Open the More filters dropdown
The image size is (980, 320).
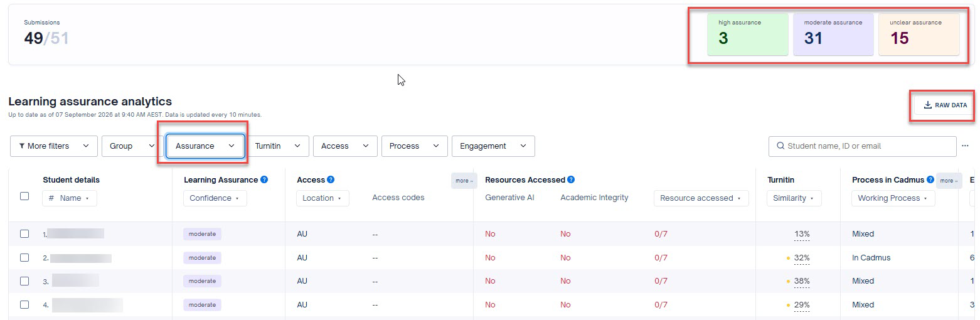click(x=54, y=146)
